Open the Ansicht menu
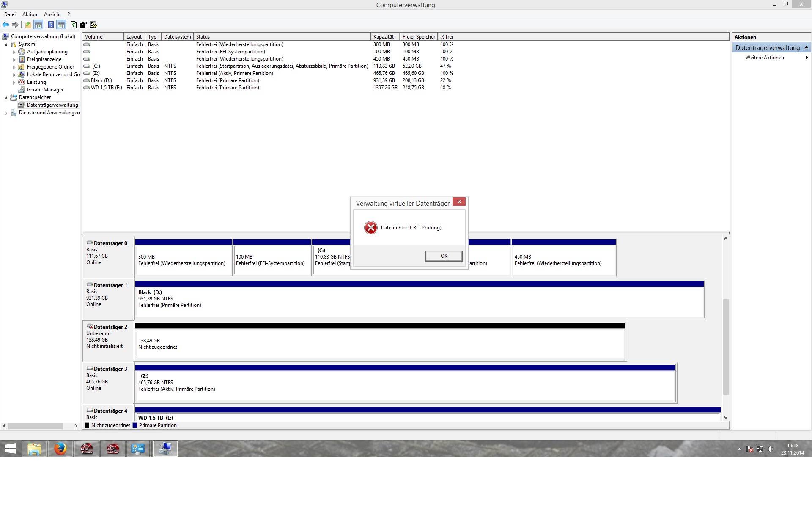 pyautogui.click(x=52, y=14)
